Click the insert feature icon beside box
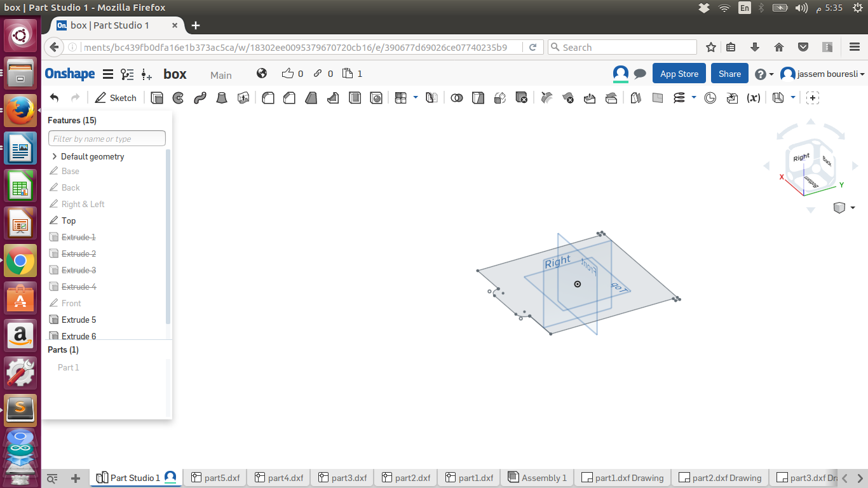The image size is (868, 488). click(147, 74)
